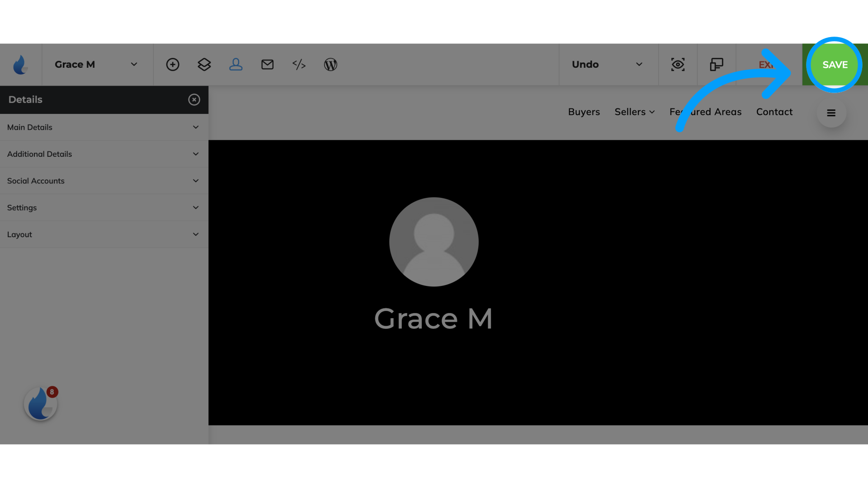Image resolution: width=868 pixels, height=488 pixels.
Task: Open the Sellers menu dropdown
Action: point(635,112)
